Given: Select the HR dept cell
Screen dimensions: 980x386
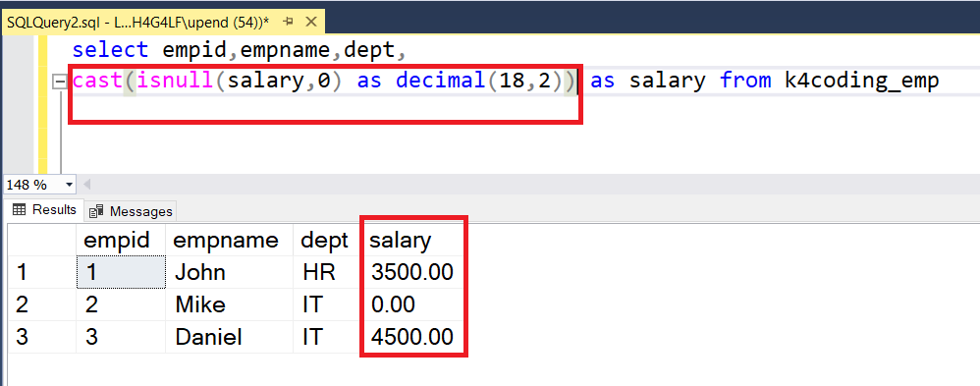Looking at the screenshot, I should pyautogui.click(x=327, y=272).
